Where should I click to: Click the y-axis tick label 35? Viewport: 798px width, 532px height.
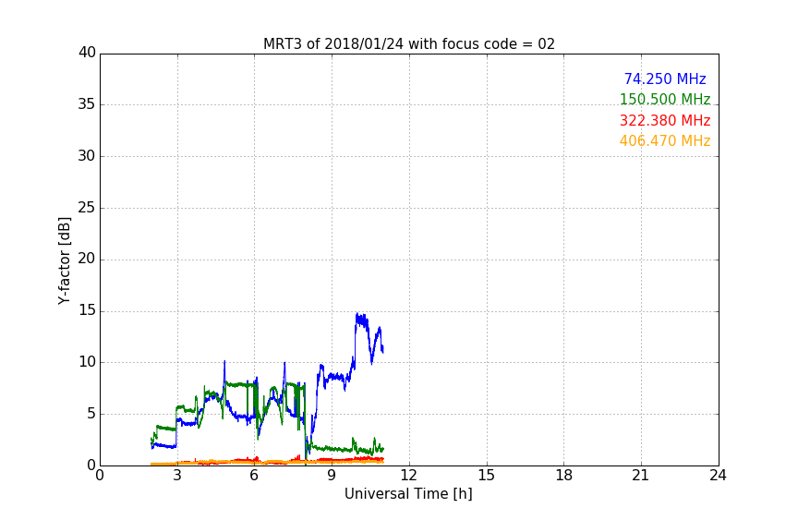(x=87, y=104)
